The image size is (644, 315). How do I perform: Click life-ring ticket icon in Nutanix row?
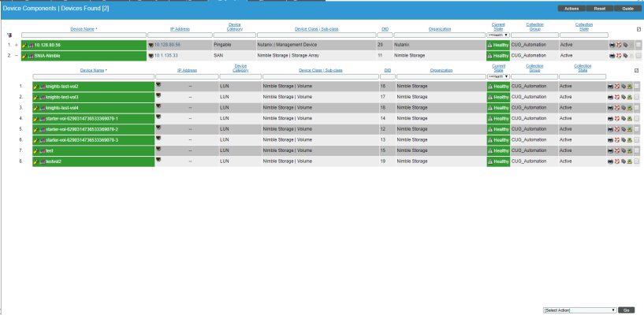coord(619,45)
